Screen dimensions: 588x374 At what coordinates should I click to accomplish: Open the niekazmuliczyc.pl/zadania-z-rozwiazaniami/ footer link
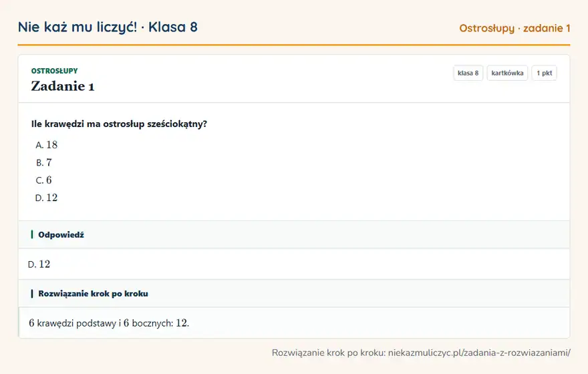click(479, 353)
